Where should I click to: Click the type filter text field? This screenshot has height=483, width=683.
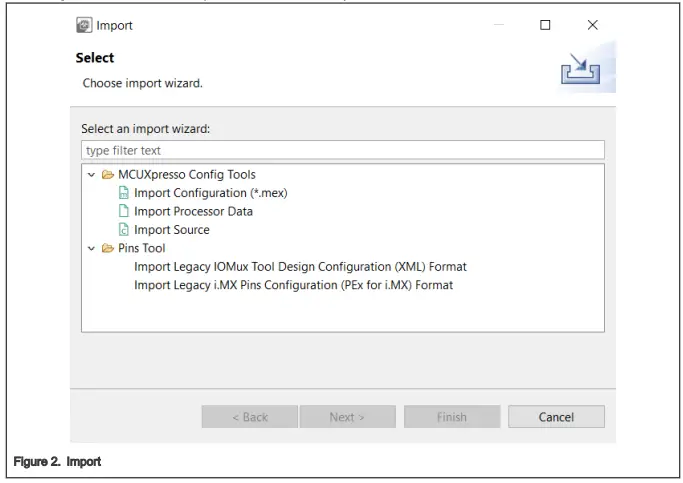tap(342, 150)
